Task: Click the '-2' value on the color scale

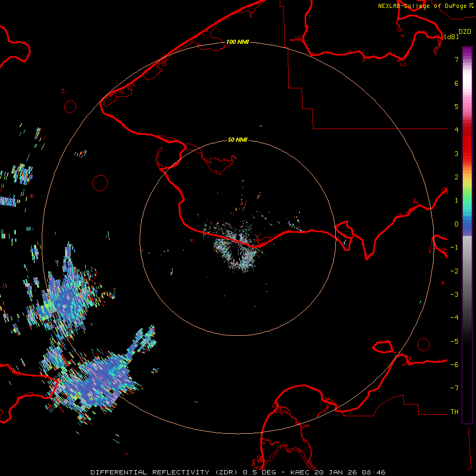Action: point(454,271)
